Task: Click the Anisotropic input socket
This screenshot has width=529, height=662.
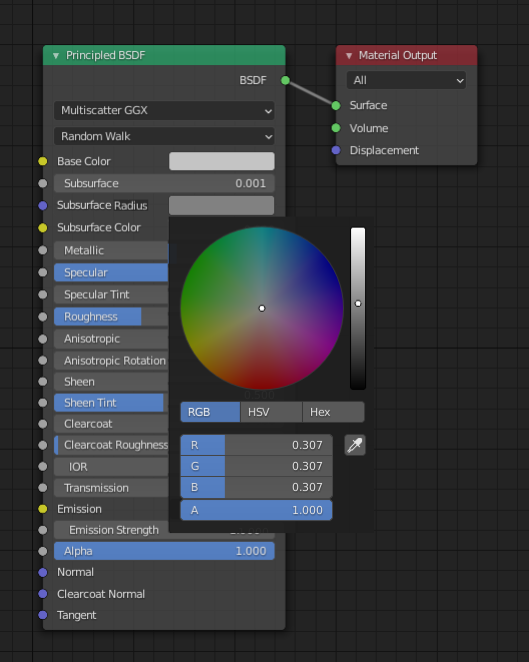Action: point(43,339)
